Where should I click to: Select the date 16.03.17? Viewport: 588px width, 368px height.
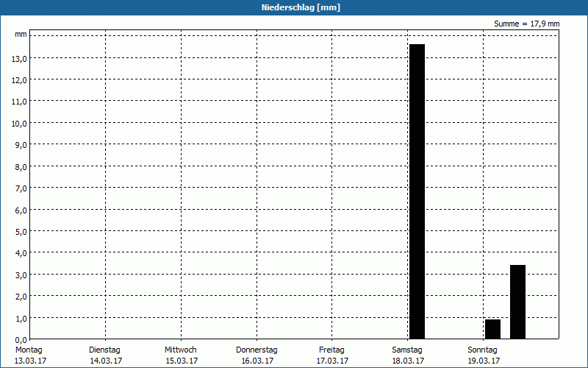(258, 361)
